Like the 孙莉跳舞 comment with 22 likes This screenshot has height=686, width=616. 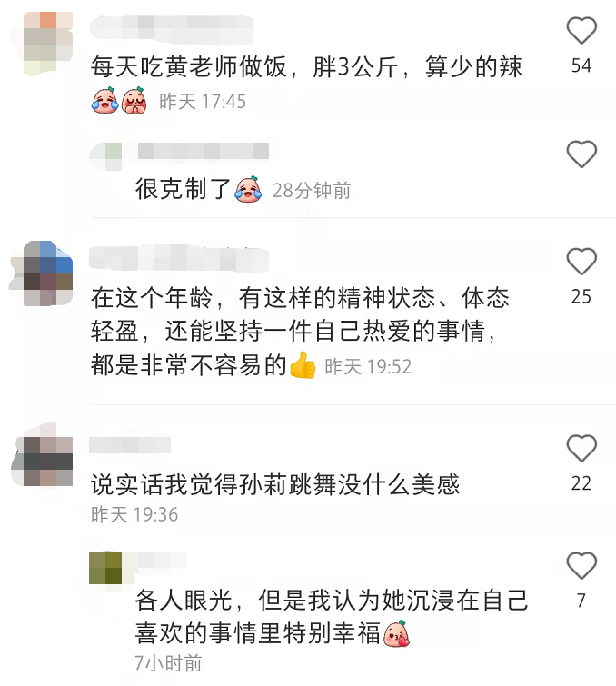(x=581, y=448)
